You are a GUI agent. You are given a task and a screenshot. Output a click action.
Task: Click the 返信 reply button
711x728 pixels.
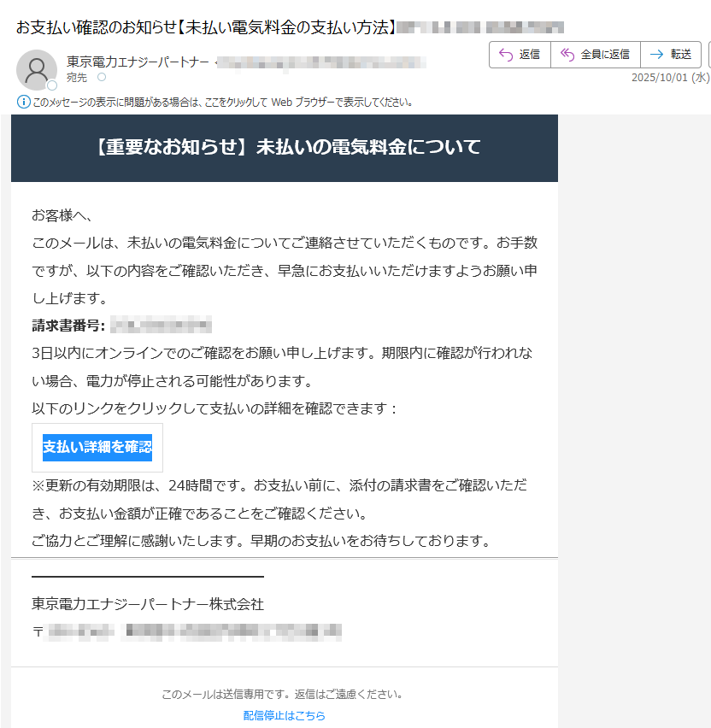520,55
